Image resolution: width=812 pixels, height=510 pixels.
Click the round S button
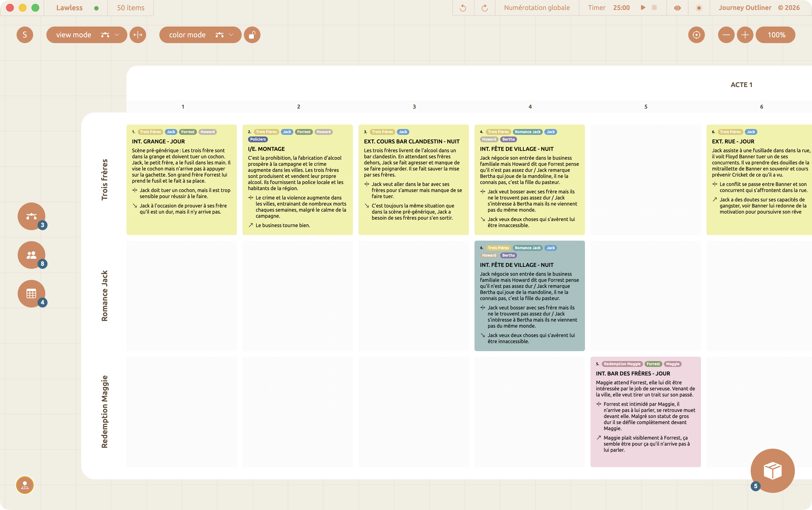pos(25,35)
